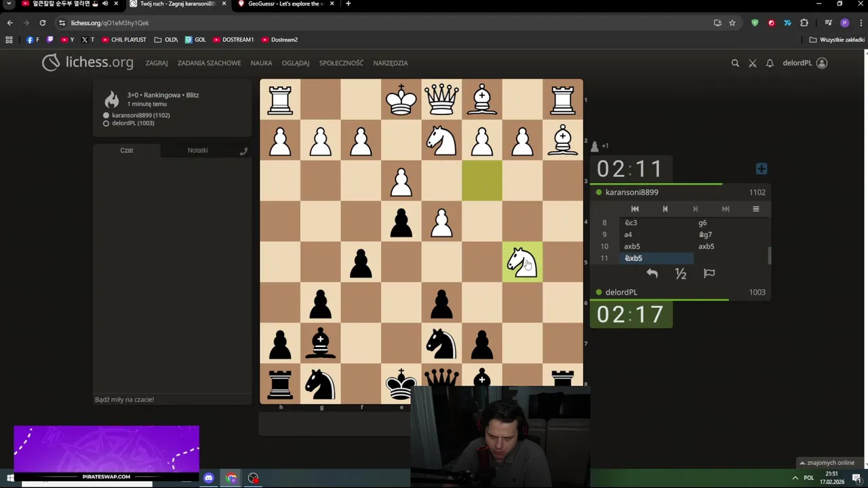
Task: Reload the page
Action: pyautogui.click(x=42, y=23)
